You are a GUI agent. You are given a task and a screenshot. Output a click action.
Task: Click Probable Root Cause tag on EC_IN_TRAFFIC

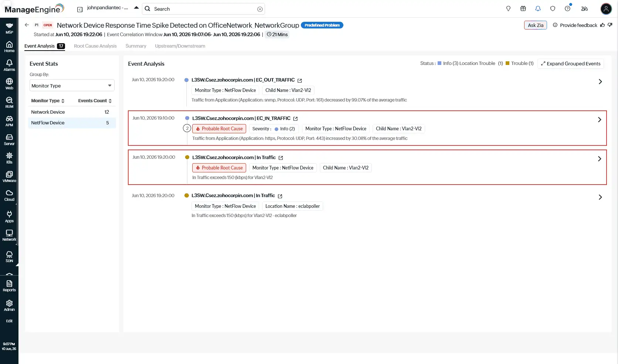(219, 128)
